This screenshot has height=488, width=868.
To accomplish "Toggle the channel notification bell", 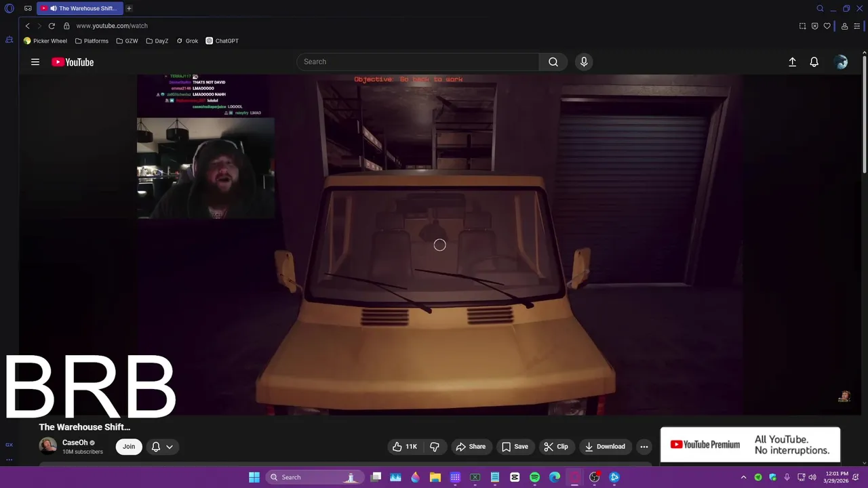I will coord(156,447).
